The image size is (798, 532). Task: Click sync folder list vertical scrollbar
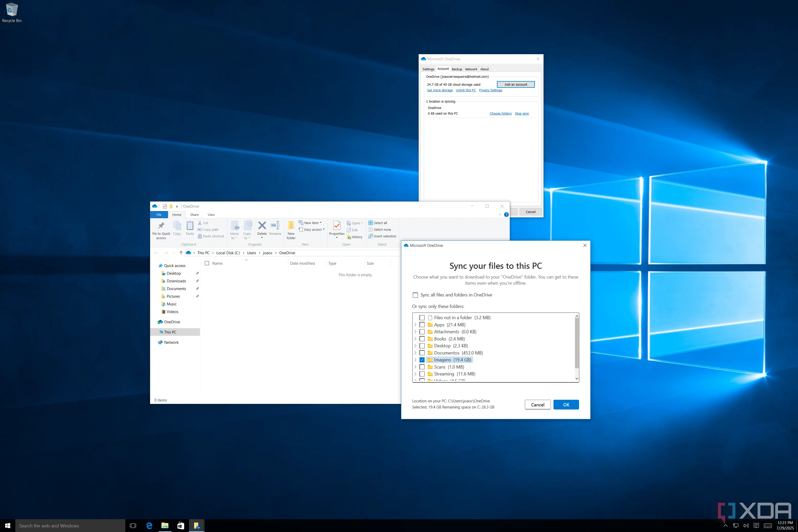click(x=577, y=343)
